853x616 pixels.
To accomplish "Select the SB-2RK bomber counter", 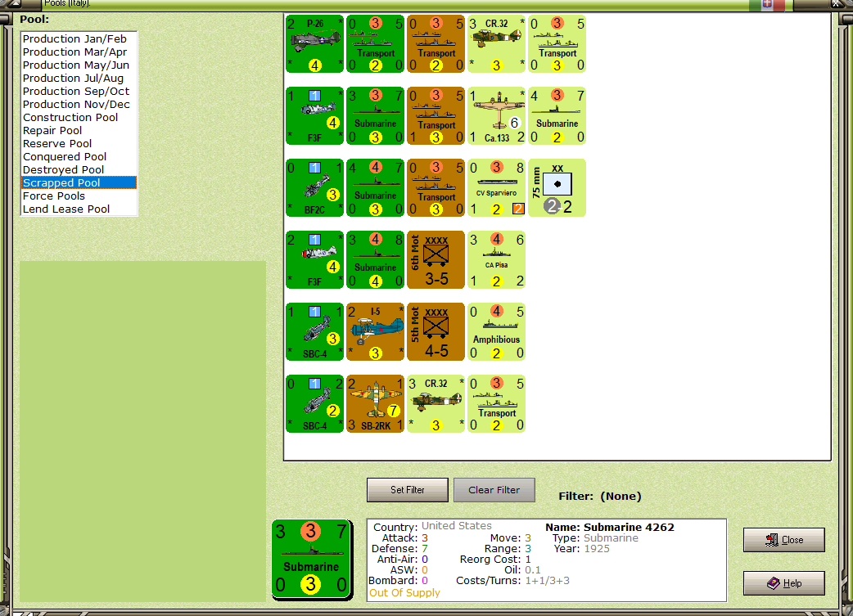I will click(x=376, y=404).
